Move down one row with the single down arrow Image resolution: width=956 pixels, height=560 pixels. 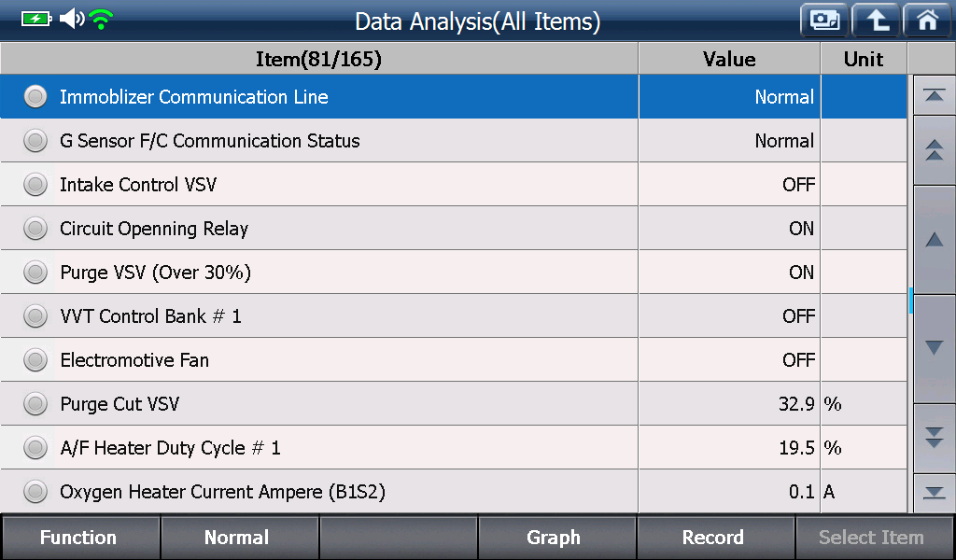coord(934,348)
